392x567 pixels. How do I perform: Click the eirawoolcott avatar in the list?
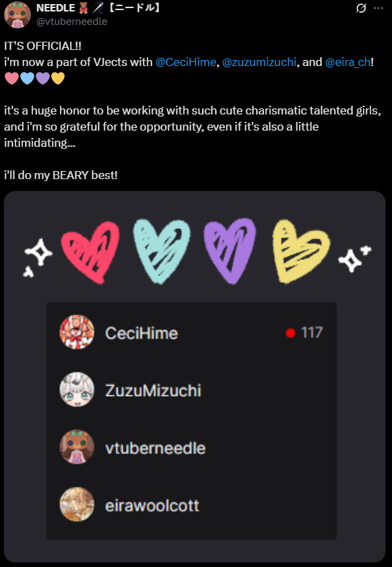click(x=77, y=504)
